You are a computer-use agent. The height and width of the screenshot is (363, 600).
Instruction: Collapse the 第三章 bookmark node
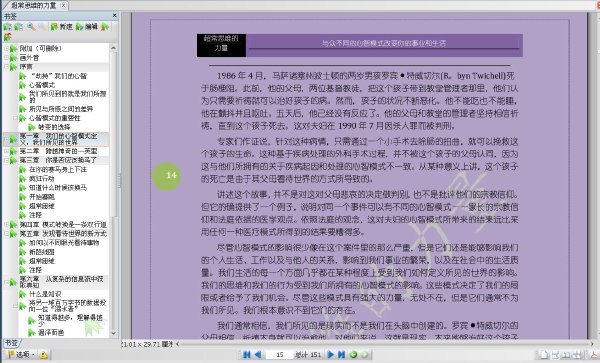[x=6, y=160]
